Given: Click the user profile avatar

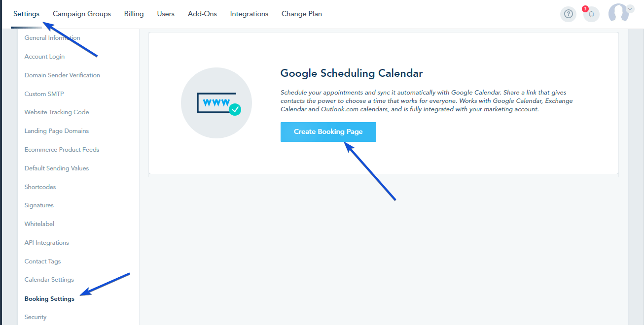Looking at the screenshot, I should coord(619,13).
